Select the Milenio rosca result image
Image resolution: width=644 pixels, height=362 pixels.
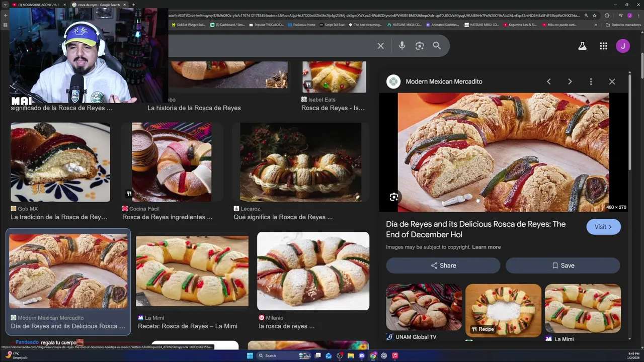click(313, 271)
